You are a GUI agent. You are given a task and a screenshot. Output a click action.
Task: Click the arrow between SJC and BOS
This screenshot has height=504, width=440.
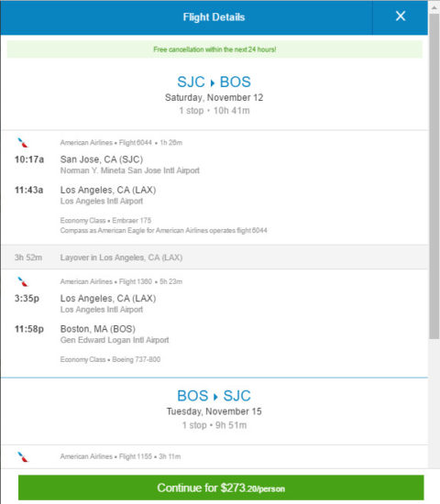tap(213, 82)
